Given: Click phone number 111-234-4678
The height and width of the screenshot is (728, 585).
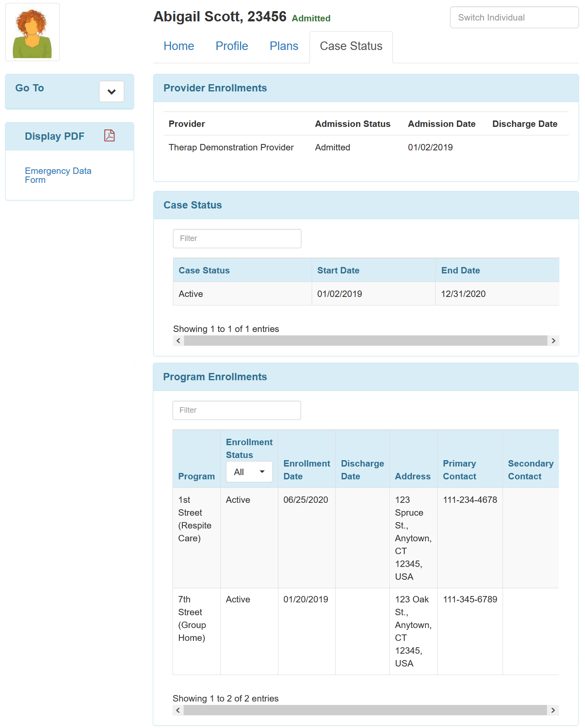Looking at the screenshot, I should [470, 500].
